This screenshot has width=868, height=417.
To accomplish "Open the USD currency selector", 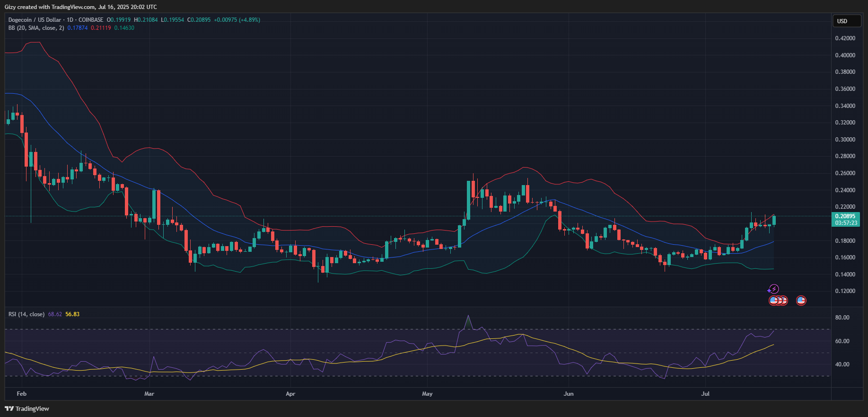I will (x=847, y=21).
